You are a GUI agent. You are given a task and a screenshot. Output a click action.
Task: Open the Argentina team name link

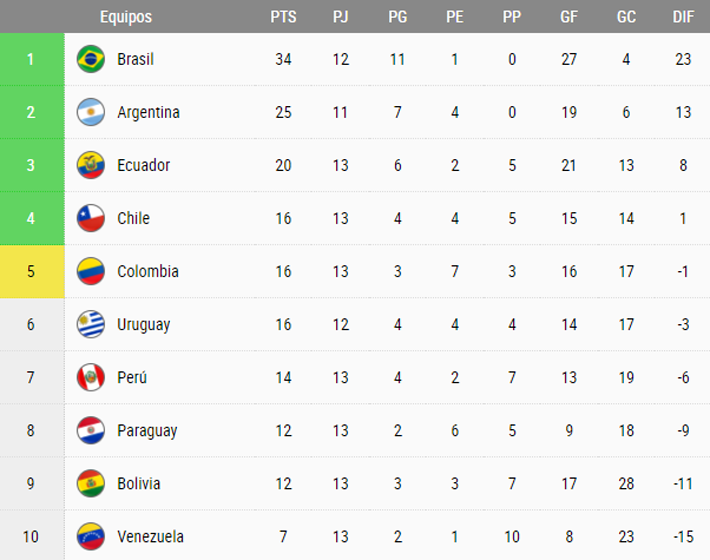point(148,112)
